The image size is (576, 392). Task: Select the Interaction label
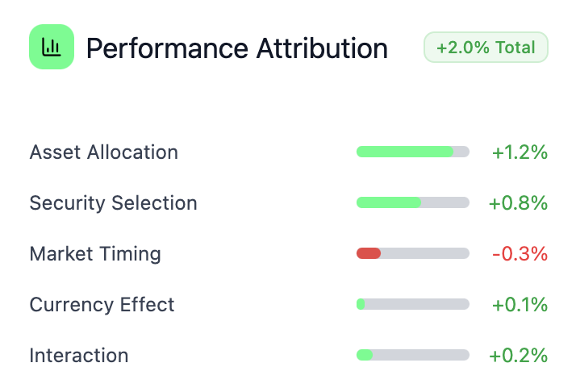[x=78, y=355]
